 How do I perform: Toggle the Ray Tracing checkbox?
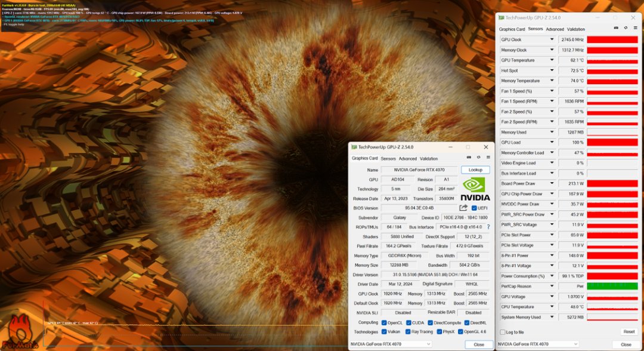pos(408,332)
